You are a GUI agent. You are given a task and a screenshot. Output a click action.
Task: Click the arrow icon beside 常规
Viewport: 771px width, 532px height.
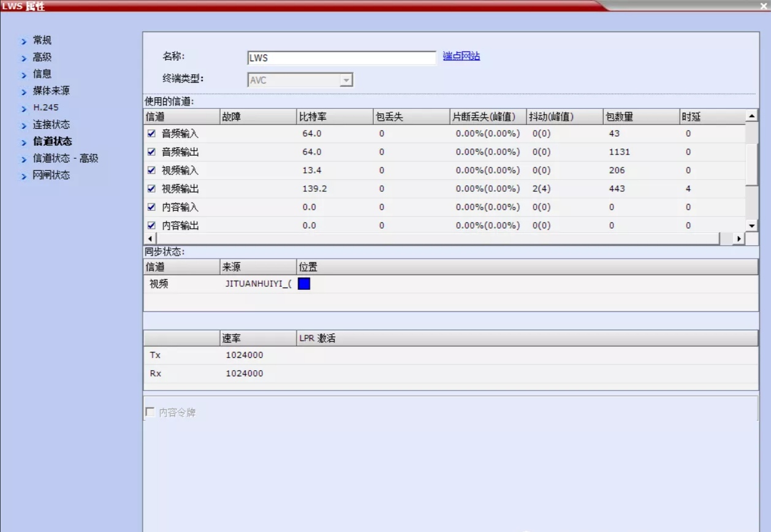pyautogui.click(x=24, y=41)
